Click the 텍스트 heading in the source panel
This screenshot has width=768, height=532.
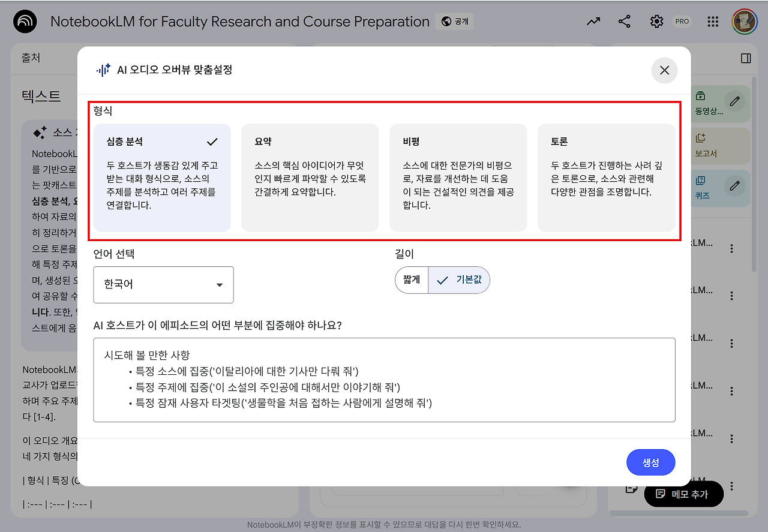[x=41, y=95]
